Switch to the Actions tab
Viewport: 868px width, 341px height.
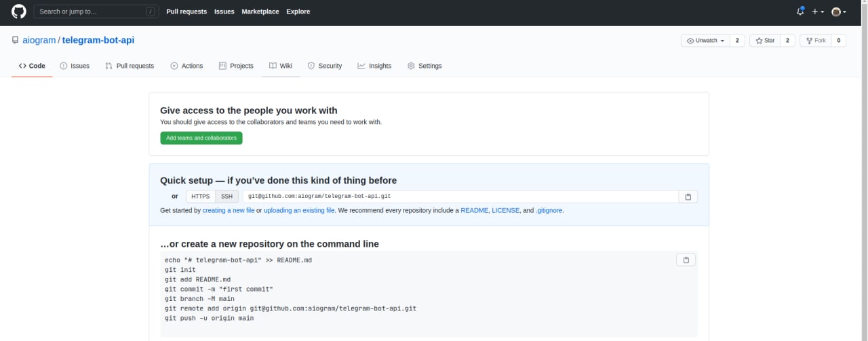pos(186,66)
